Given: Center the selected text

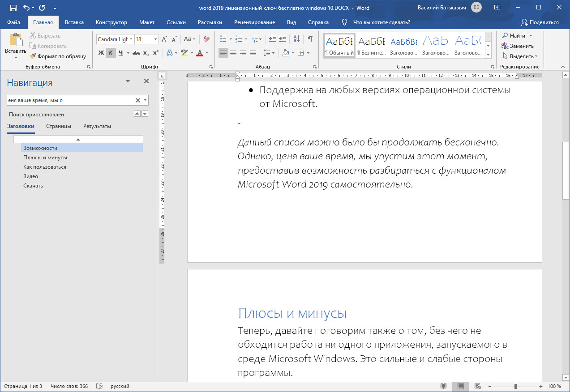Looking at the screenshot, I should pos(233,52).
